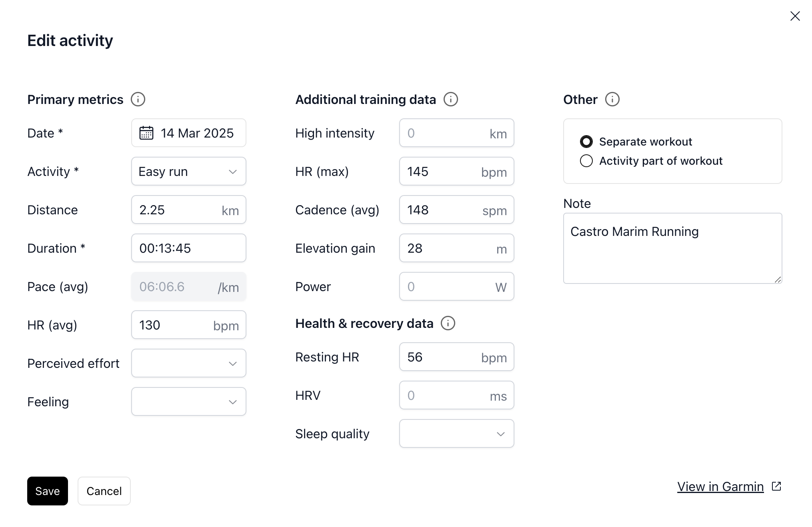Open the Feeling dropdown

pyautogui.click(x=189, y=401)
